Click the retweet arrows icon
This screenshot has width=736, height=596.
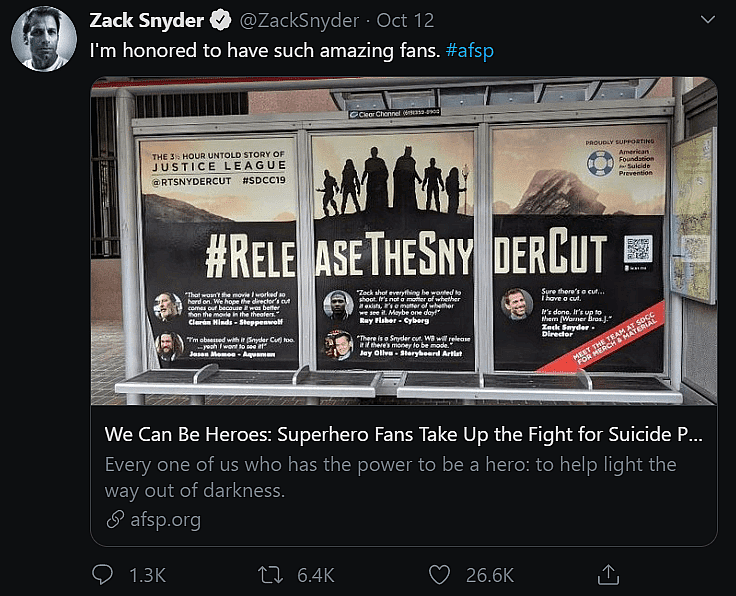point(270,574)
